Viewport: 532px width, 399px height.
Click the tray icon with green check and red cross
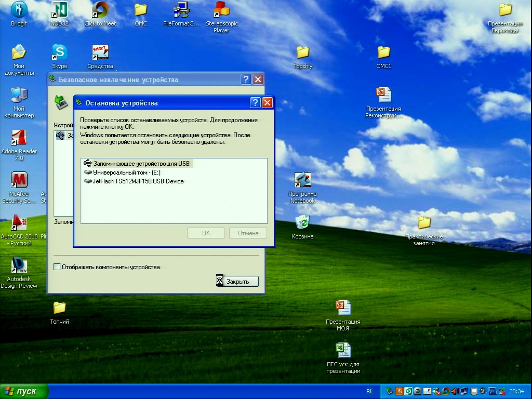502,391
